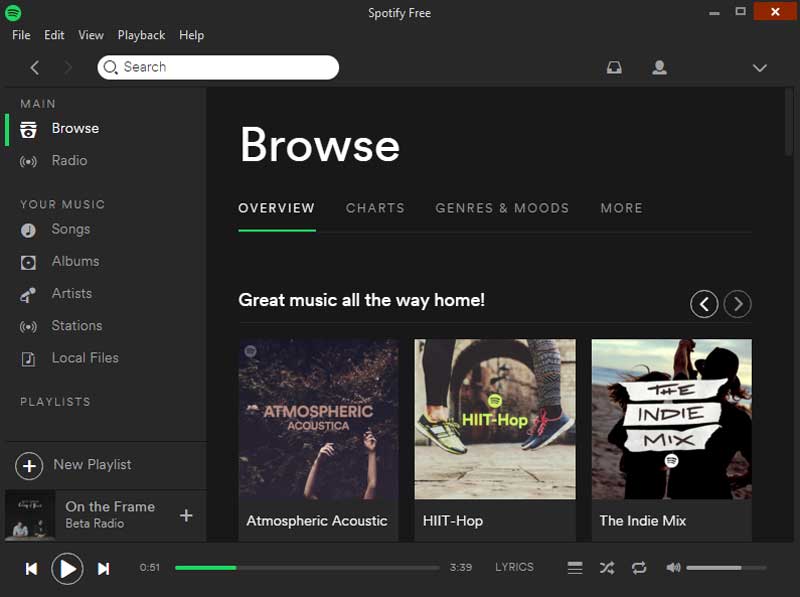The image size is (800, 597).
Task: Maximize the Spotify window
Action: click(x=740, y=11)
